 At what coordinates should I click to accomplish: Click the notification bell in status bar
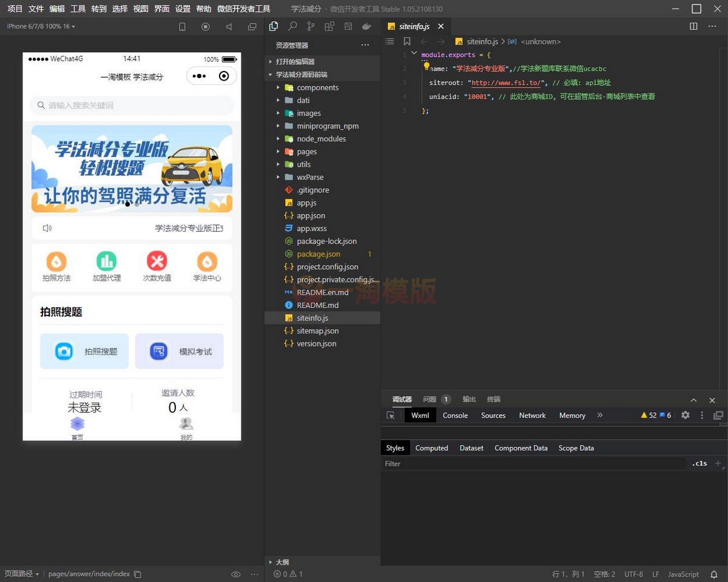click(714, 574)
